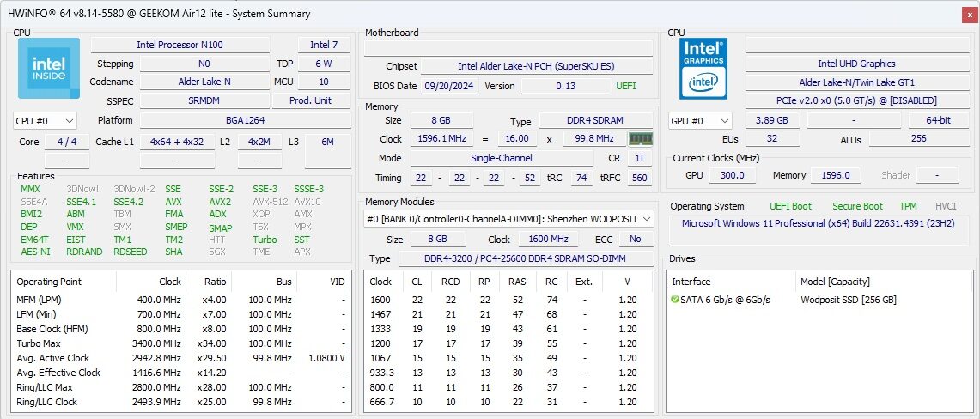980x419 pixels.
Task: Click the BGA1264 platform field
Action: pos(245,120)
